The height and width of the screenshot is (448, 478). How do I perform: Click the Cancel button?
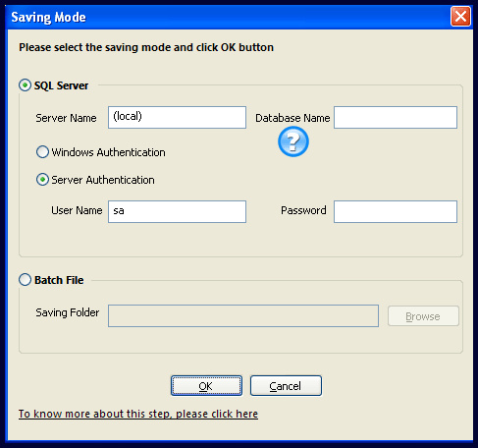click(286, 386)
